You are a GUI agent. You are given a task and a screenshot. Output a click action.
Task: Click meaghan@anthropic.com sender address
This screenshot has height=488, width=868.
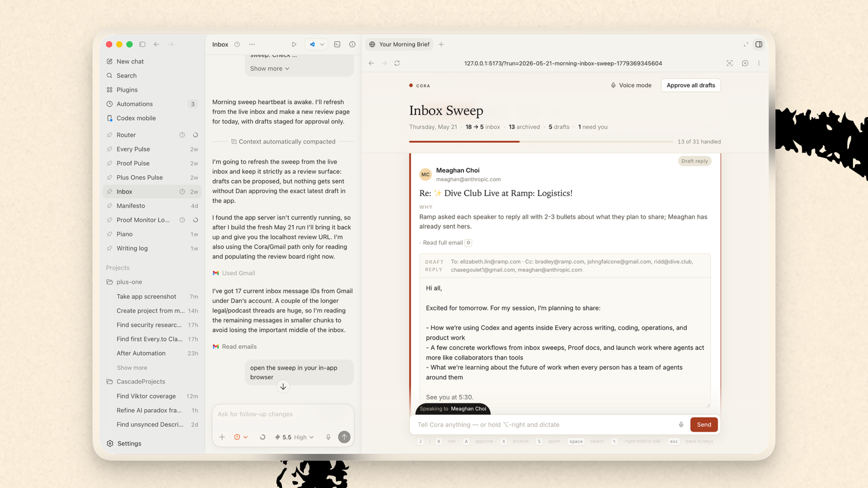468,179
